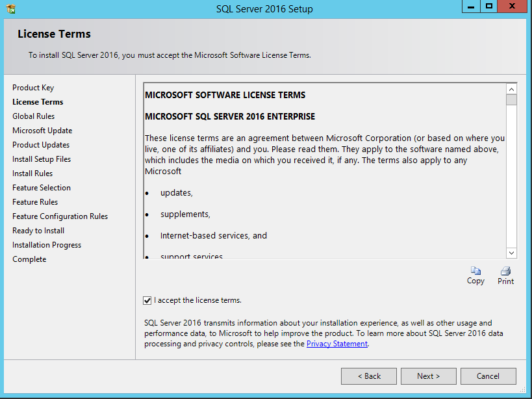This screenshot has height=399, width=532.
Task: Click the SQL Server setup title bar icon
Action: click(x=11, y=8)
